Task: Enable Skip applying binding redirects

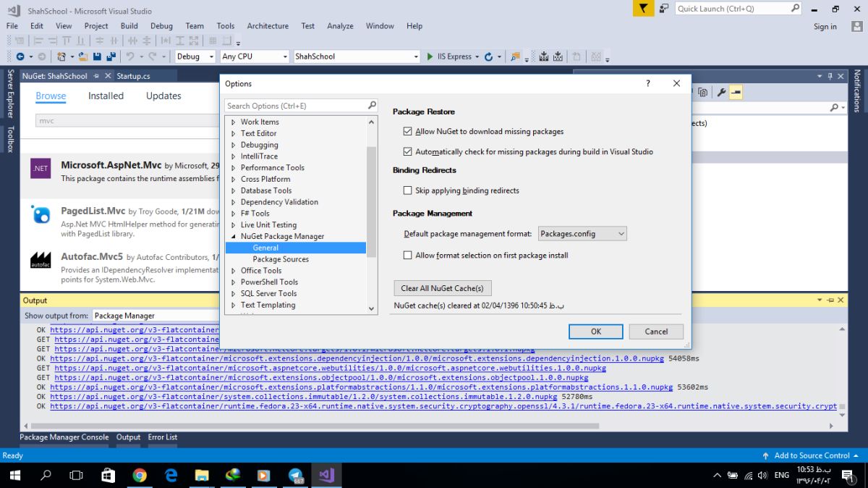Action: pos(408,190)
